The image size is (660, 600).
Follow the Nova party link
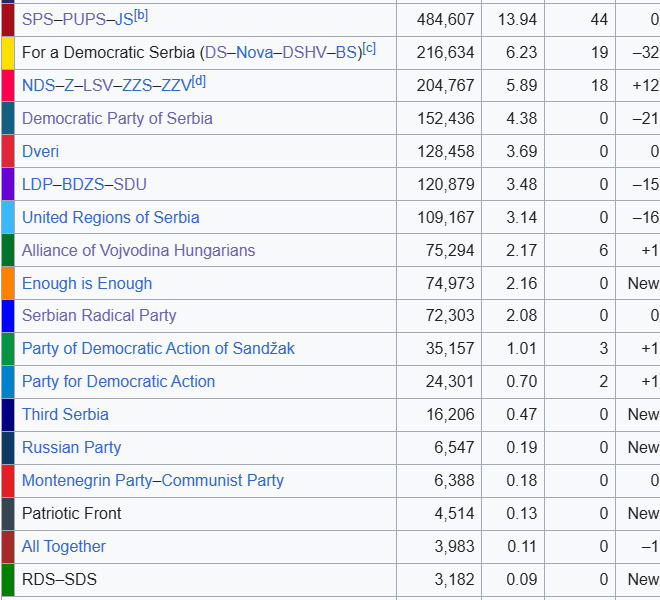tap(254, 52)
